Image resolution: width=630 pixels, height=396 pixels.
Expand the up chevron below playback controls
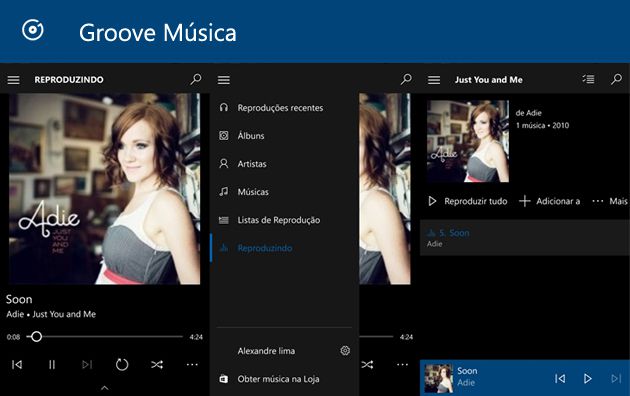coord(104,388)
